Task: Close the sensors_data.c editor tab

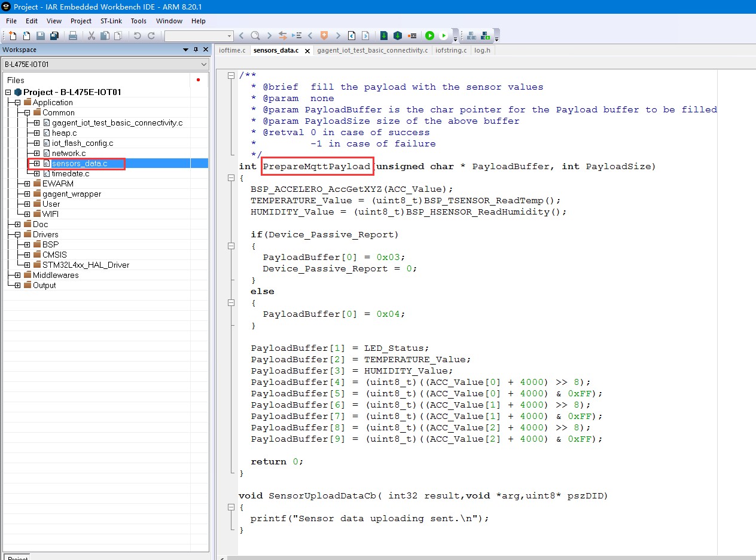Action: click(x=307, y=51)
